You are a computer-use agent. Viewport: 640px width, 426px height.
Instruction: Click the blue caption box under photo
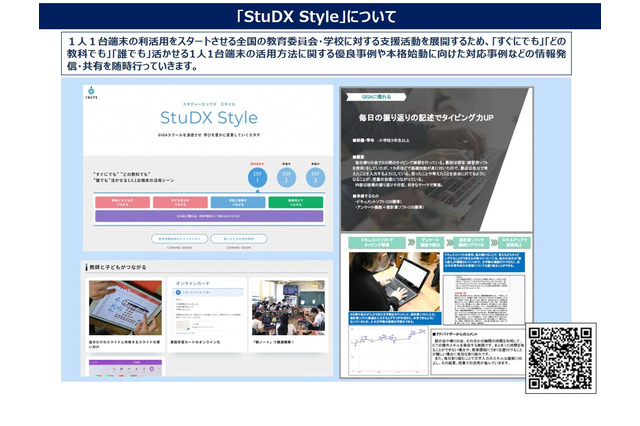(394, 318)
